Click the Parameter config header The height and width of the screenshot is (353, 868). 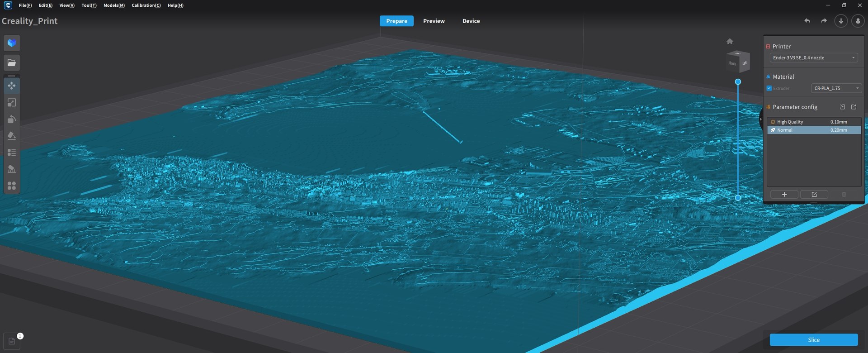coord(795,107)
